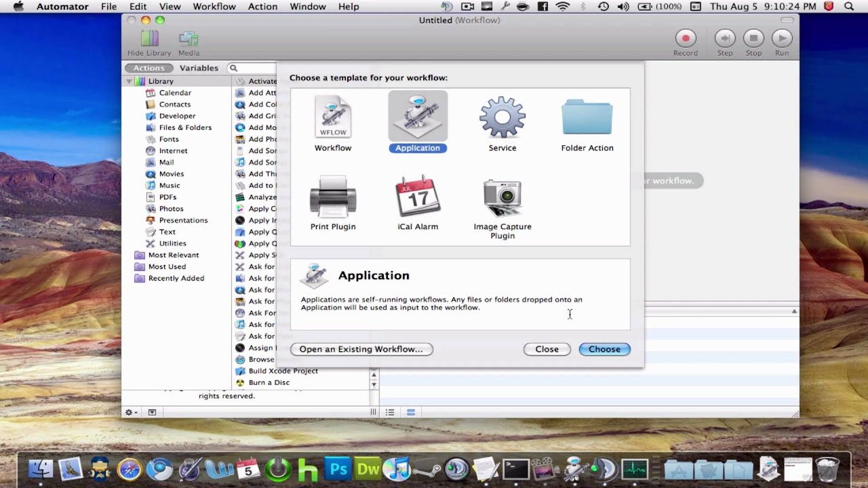Select the Movies category
Screen dimensions: 868x488
(171, 174)
